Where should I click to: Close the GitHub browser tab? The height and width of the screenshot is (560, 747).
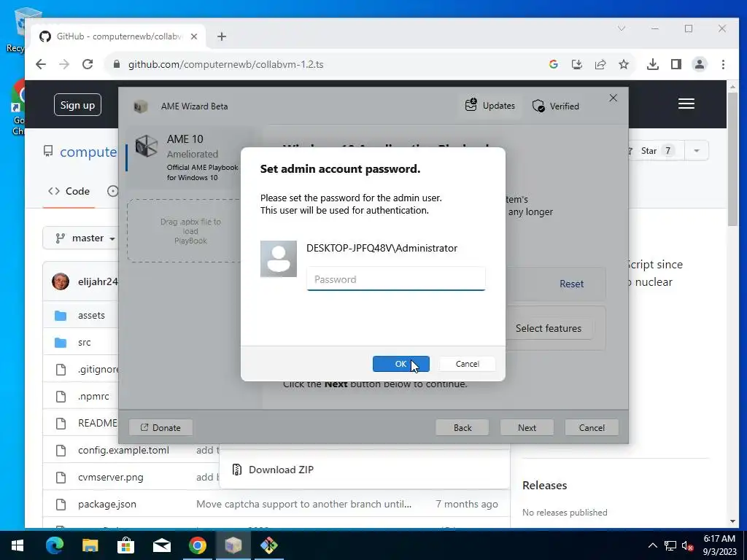tap(194, 36)
